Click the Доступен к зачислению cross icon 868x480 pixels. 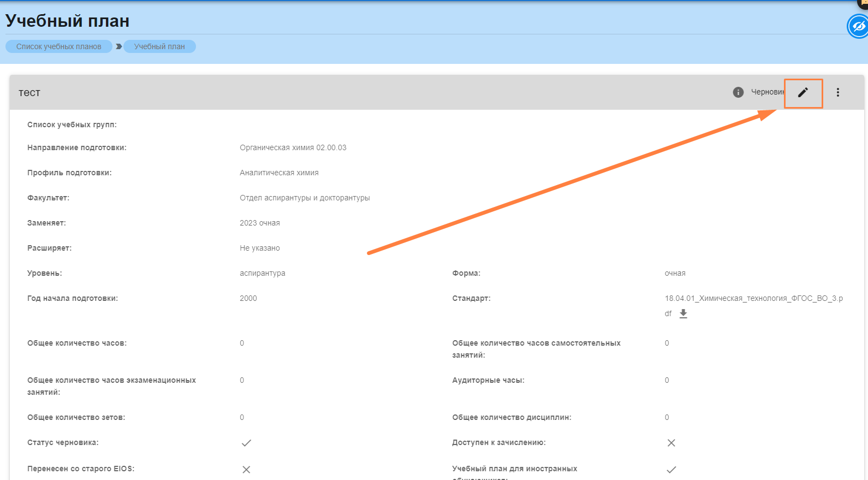(671, 443)
